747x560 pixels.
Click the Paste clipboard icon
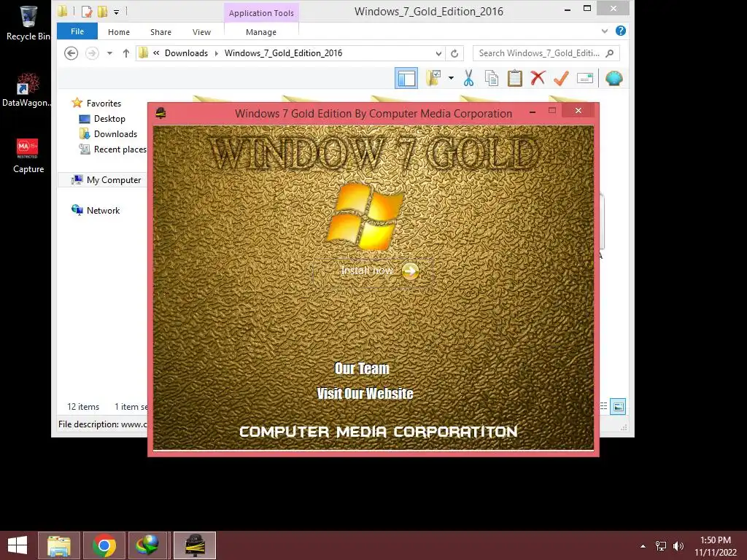[514, 78]
